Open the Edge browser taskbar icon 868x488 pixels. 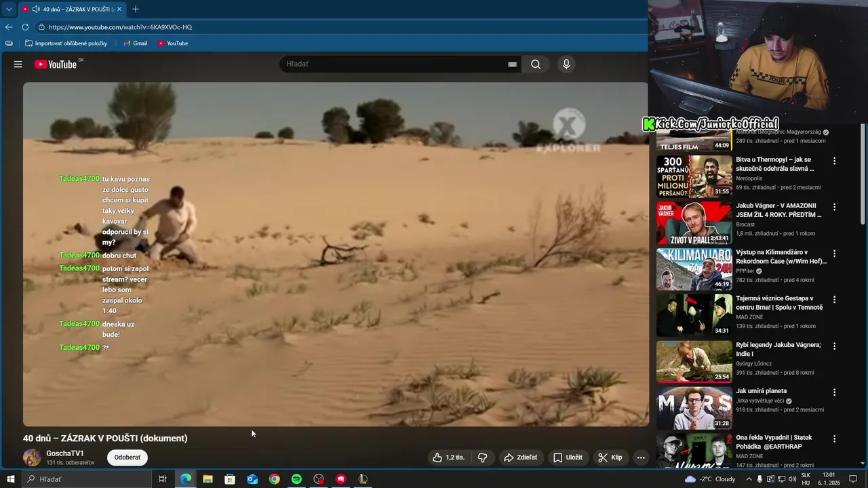[185, 479]
